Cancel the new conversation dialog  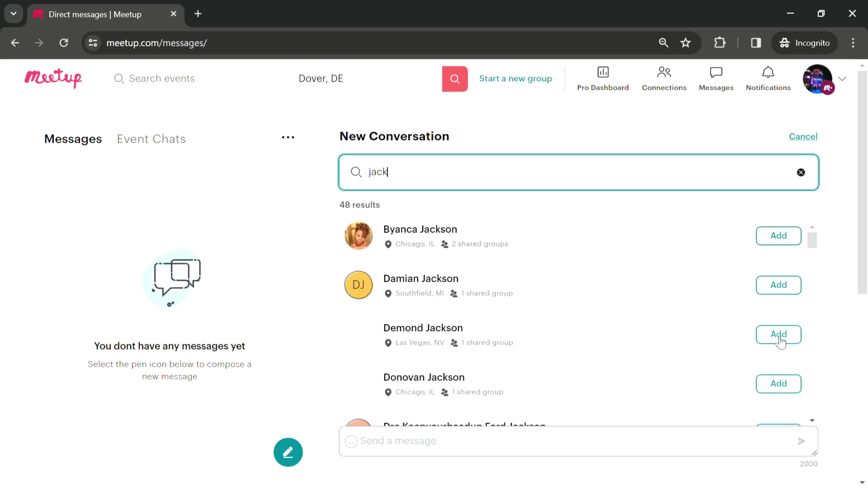coord(804,136)
